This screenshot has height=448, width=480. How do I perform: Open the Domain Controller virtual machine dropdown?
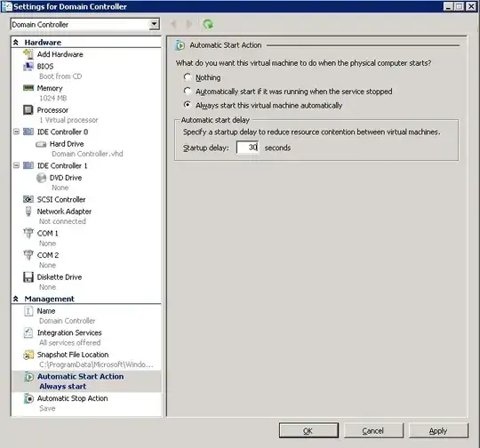point(155,24)
